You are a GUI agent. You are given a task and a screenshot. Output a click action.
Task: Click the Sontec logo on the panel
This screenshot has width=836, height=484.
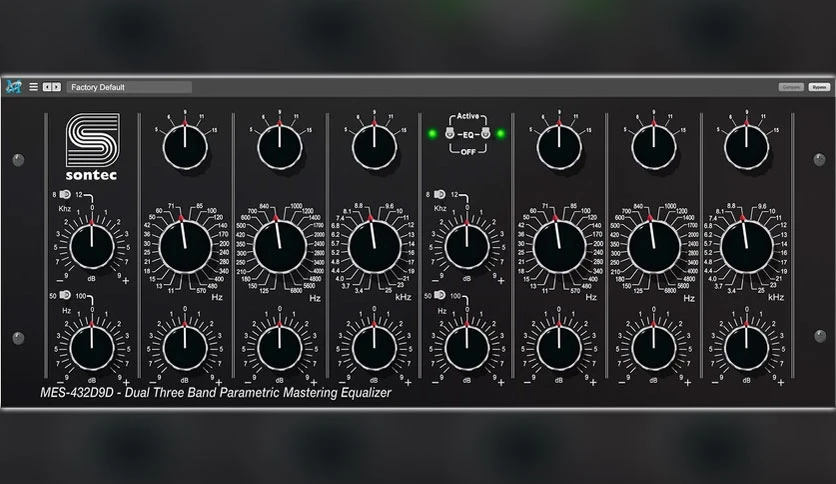[x=92, y=147]
